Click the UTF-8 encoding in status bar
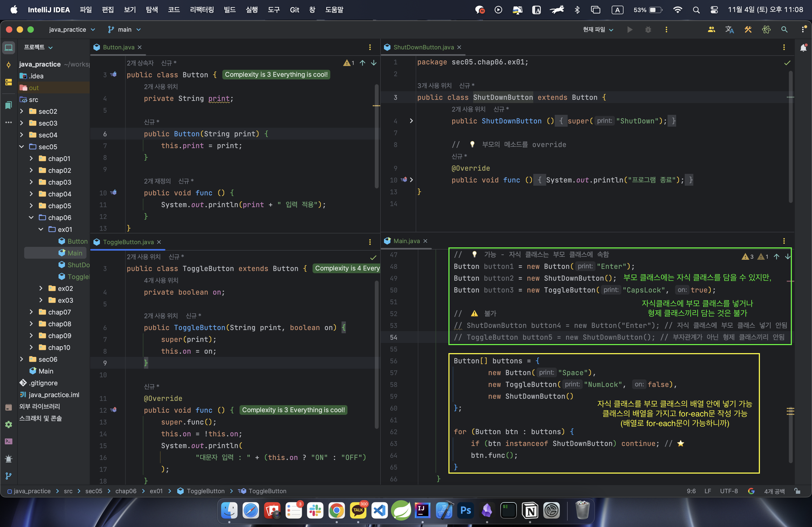Screen dimensions: 812x527 [728, 491]
